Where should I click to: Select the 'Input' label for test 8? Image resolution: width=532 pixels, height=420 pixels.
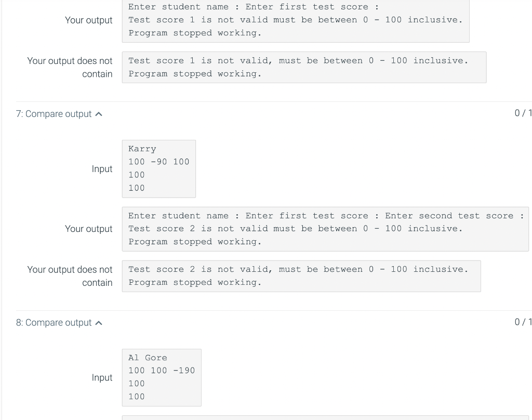click(102, 378)
